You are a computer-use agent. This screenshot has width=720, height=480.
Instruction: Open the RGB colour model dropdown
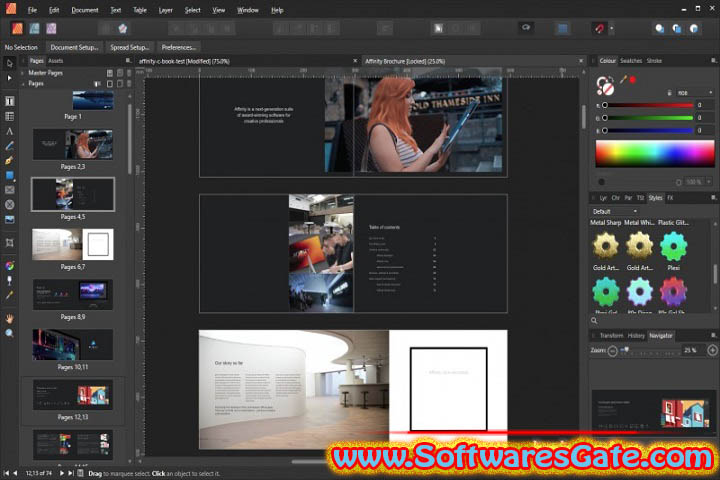(694, 93)
